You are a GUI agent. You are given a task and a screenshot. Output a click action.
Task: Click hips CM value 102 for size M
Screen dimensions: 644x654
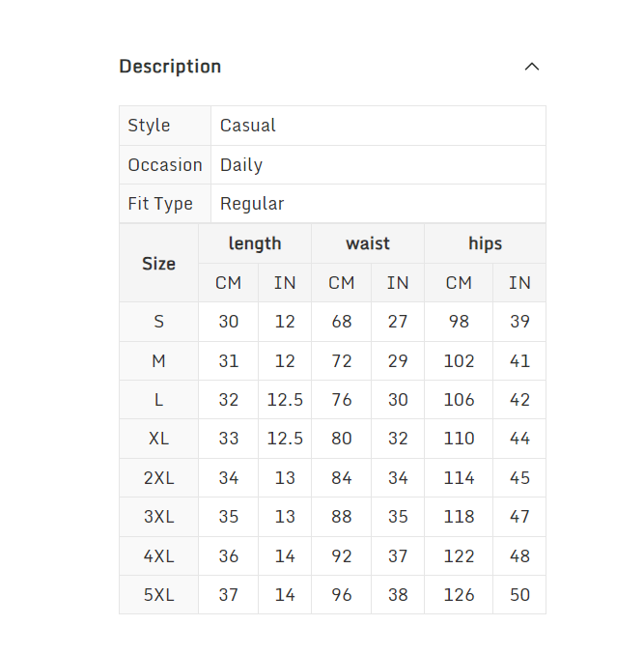coord(459,360)
